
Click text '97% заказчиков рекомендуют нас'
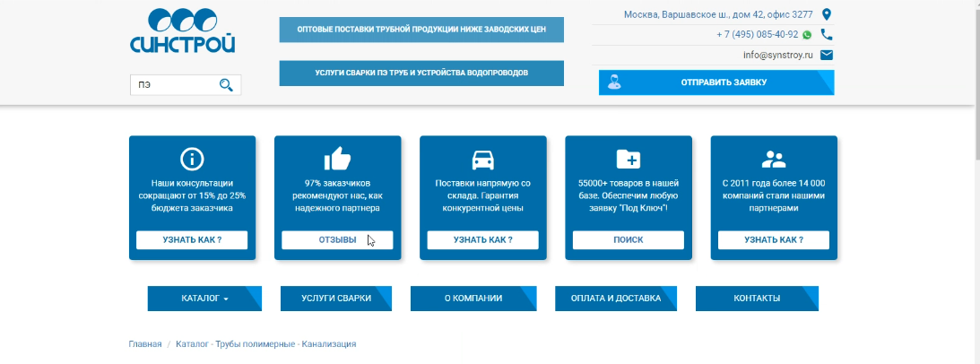click(337, 195)
